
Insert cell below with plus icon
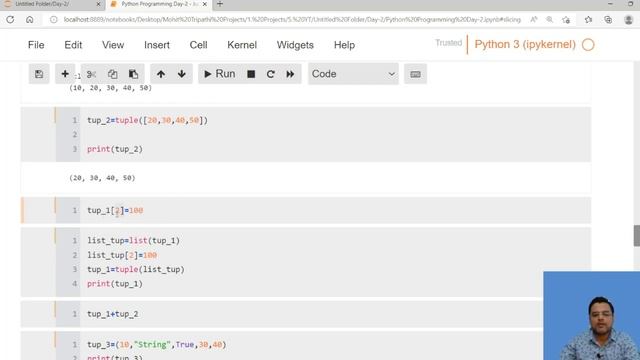pyautogui.click(x=64, y=74)
